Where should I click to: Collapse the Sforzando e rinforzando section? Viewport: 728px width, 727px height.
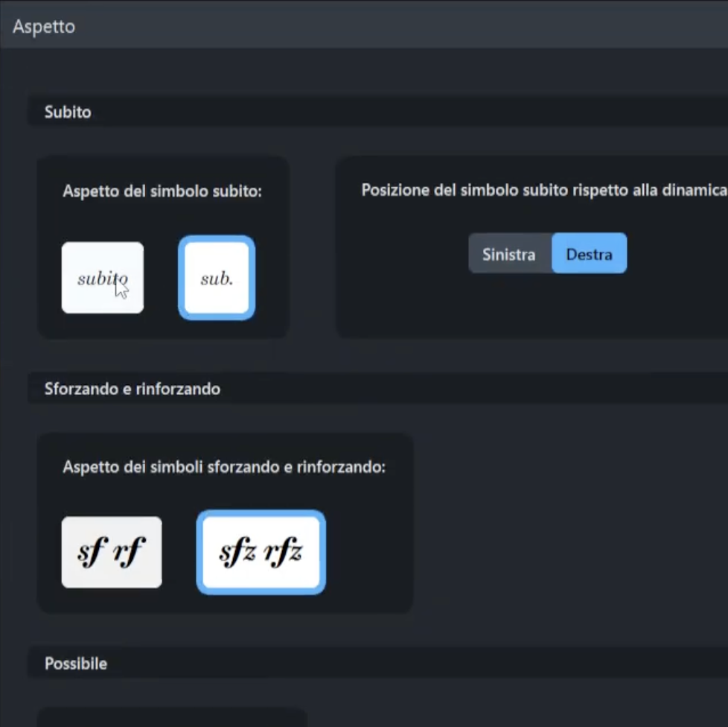pos(132,389)
